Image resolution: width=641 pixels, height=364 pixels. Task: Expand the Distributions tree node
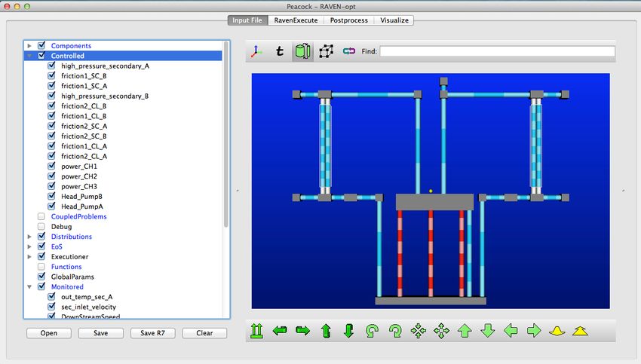pyautogui.click(x=29, y=237)
